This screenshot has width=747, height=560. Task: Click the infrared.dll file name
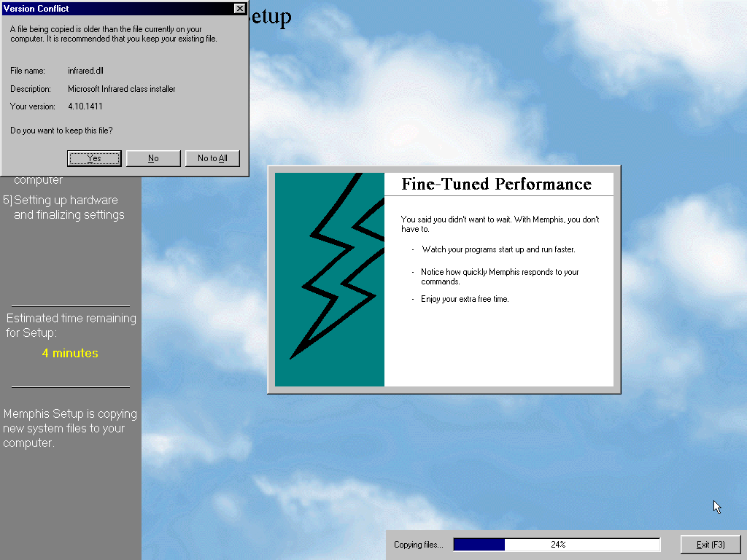coord(86,71)
